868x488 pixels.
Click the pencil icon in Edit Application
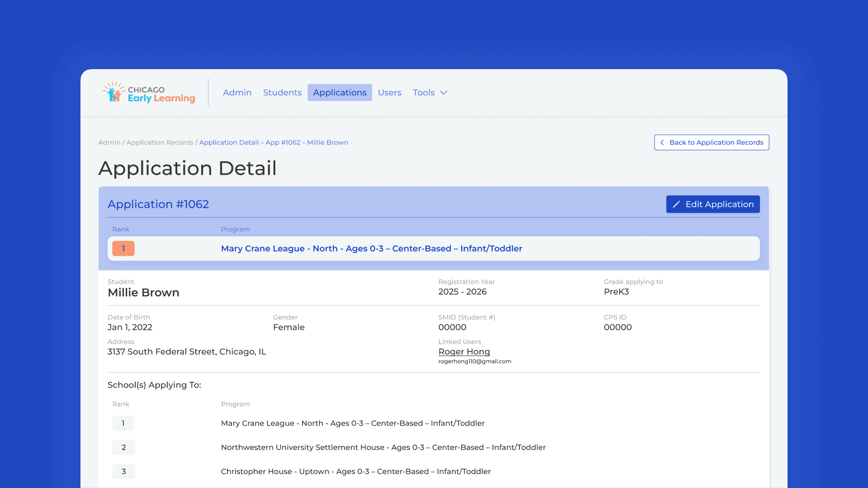tap(676, 204)
